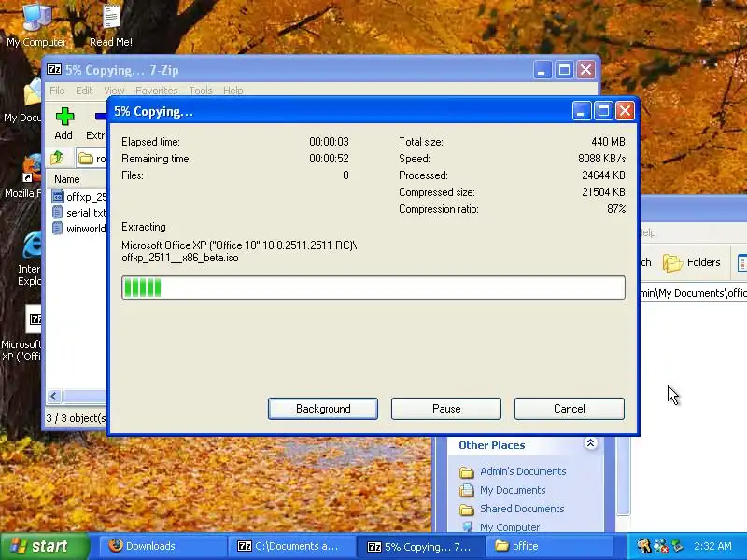Click the extraction progress bar
The height and width of the screenshot is (560, 747).
point(373,287)
